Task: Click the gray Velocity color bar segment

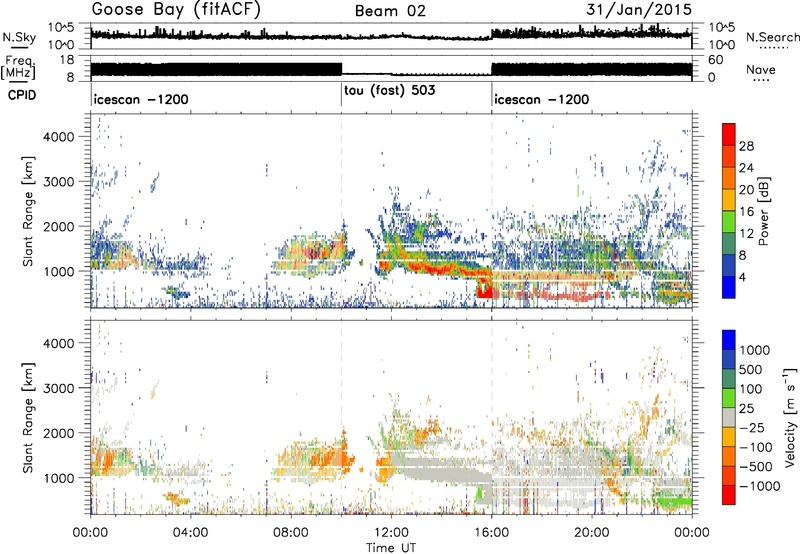Action: 729,417
